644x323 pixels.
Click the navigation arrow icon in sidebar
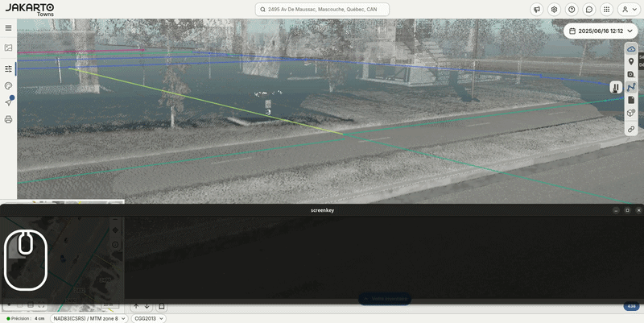coord(8,102)
